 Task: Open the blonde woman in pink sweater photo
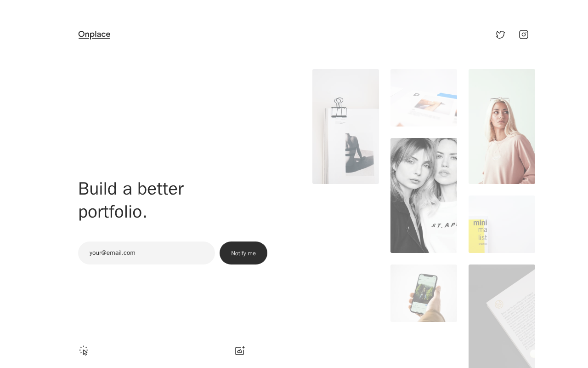502,126
